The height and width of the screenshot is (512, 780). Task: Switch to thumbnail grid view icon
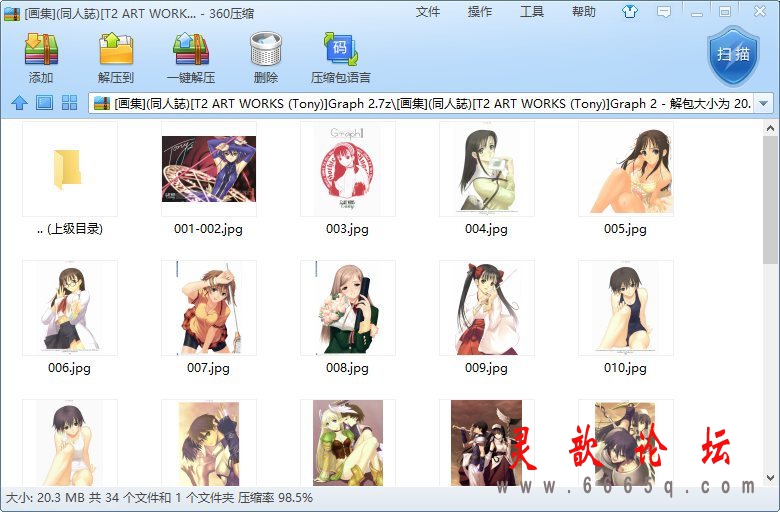point(69,103)
